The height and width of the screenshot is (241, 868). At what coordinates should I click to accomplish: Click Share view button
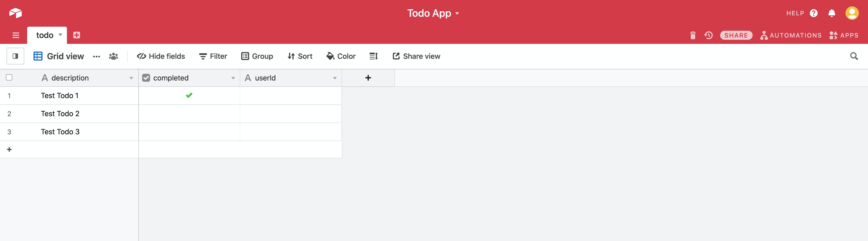pyautogui.click(x=417, y=56)
